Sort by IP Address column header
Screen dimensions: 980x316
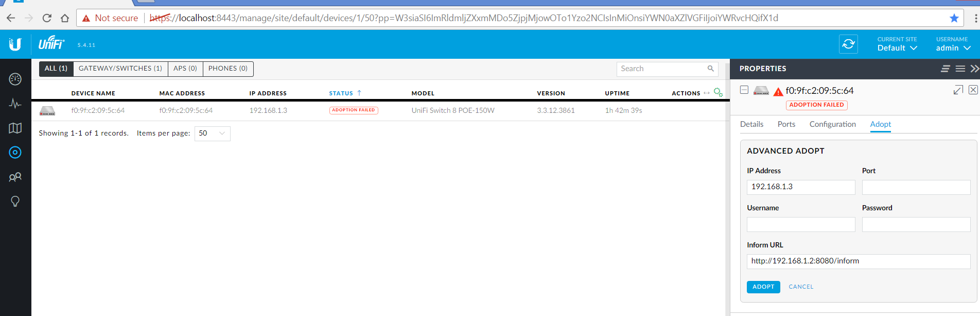(x=268, y=93)
